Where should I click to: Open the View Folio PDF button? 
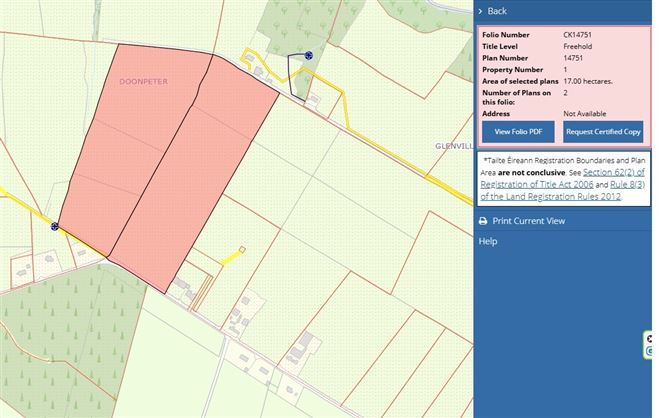click(517, 132)
